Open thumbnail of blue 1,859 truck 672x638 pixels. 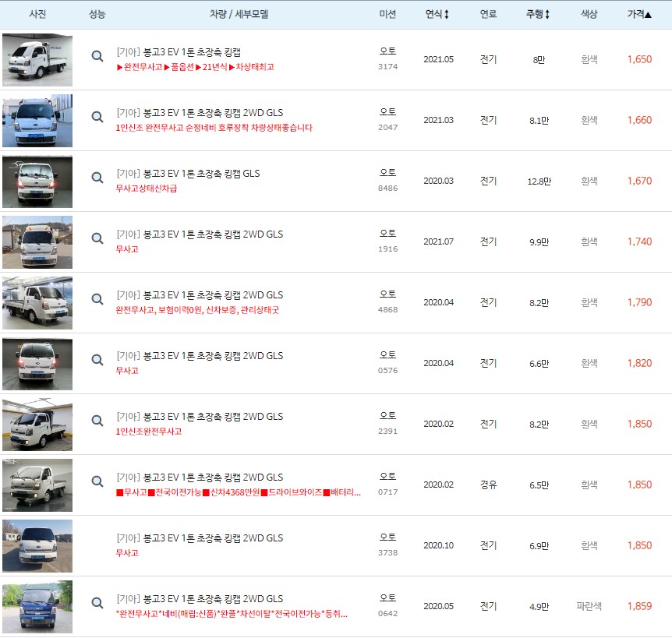pos(37,607)
